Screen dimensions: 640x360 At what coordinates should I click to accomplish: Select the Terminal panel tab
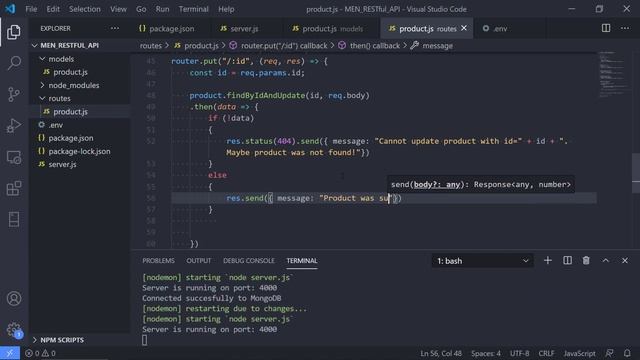(302, 260)
